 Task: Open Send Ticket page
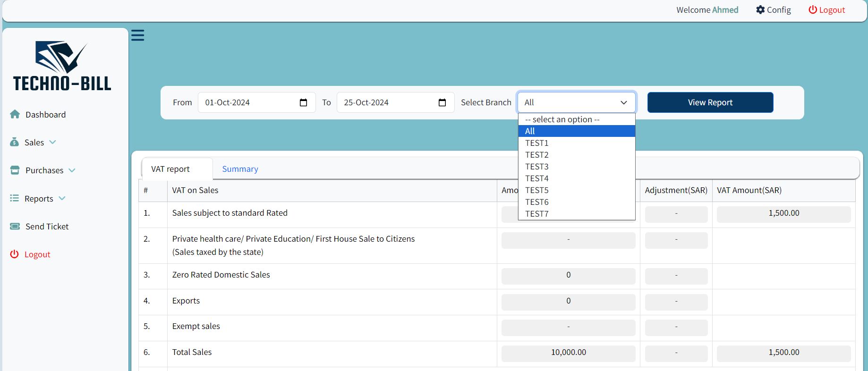[x=47, y=226]
